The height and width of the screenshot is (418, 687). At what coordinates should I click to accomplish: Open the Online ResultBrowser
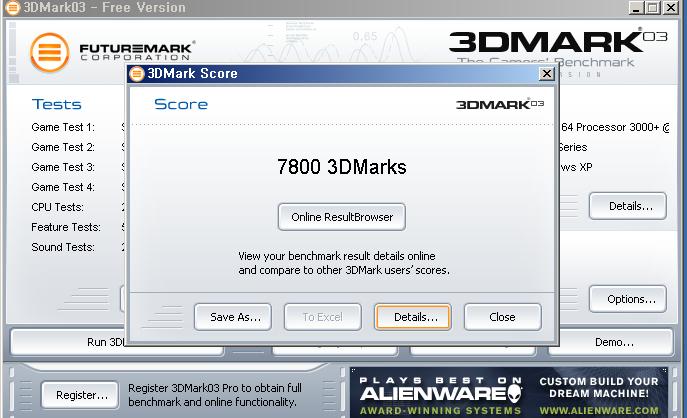click(342, 217)
